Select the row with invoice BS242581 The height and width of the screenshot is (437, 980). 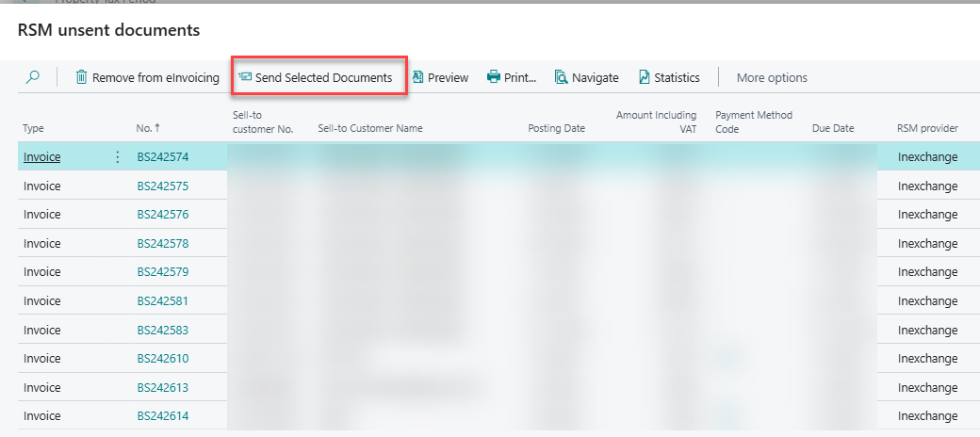498,300
